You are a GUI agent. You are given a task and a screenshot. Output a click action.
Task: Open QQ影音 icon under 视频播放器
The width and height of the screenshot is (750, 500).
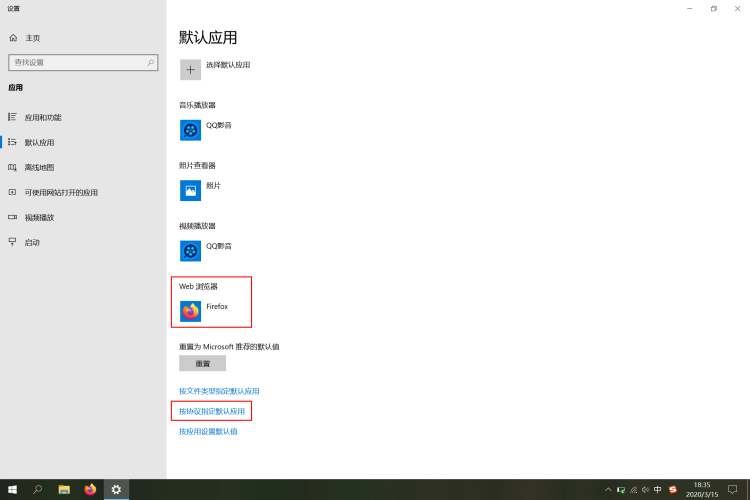[190, 251]
